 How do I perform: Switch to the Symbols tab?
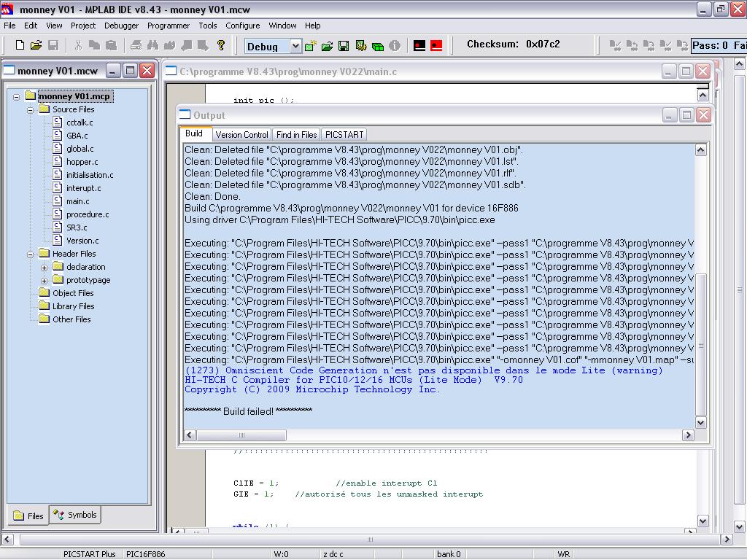[76, 515]
